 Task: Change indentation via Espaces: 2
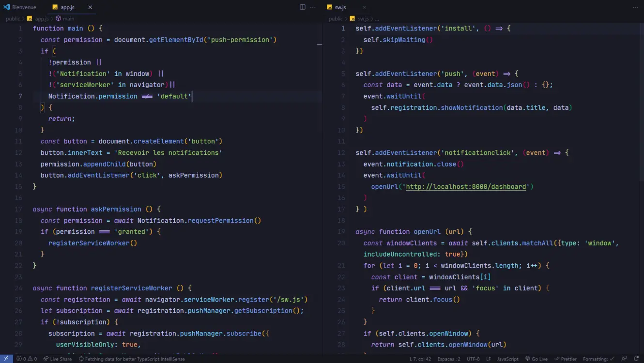coord(449,359)
